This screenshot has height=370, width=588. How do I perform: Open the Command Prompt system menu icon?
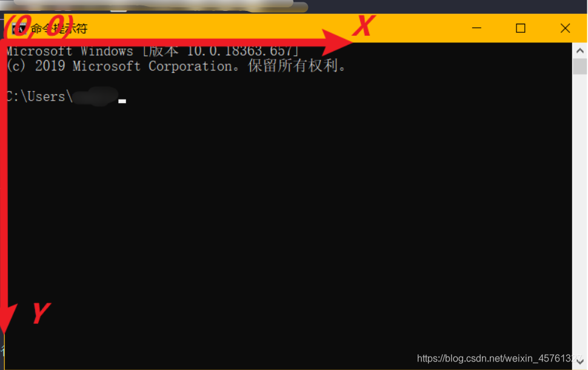tap(19, 28)
